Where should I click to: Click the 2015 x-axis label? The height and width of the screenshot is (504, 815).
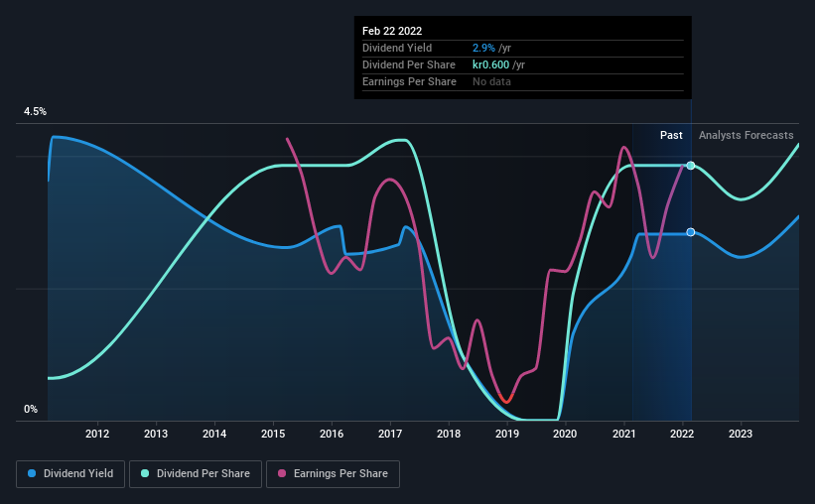(273, 434)
